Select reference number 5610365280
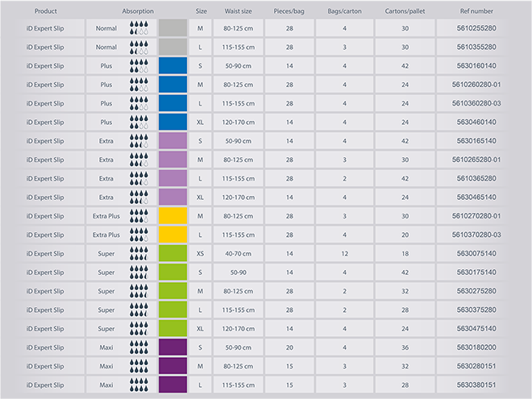This screenshot has height=399, width=532. click(476, 178)
